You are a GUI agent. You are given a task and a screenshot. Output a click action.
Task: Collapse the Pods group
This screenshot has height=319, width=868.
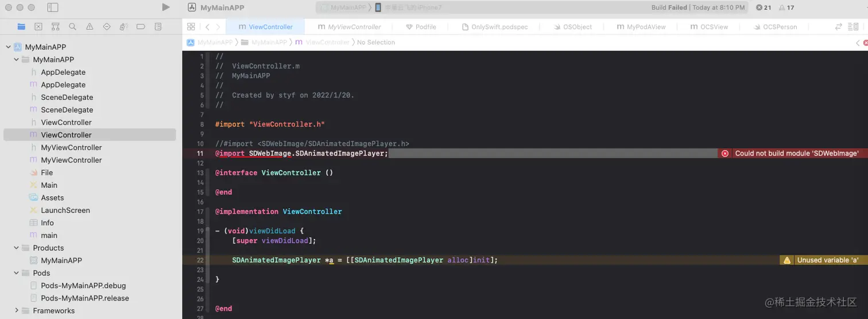tap(16, 274)
